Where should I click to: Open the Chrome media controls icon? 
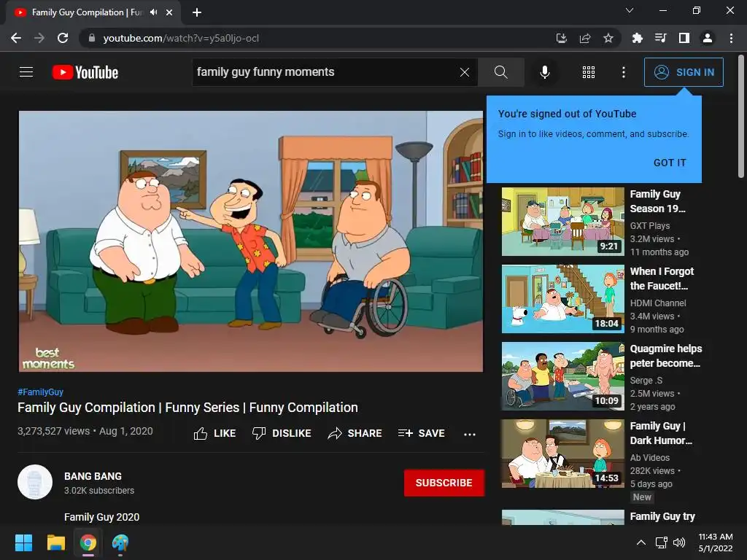[660, 38]
